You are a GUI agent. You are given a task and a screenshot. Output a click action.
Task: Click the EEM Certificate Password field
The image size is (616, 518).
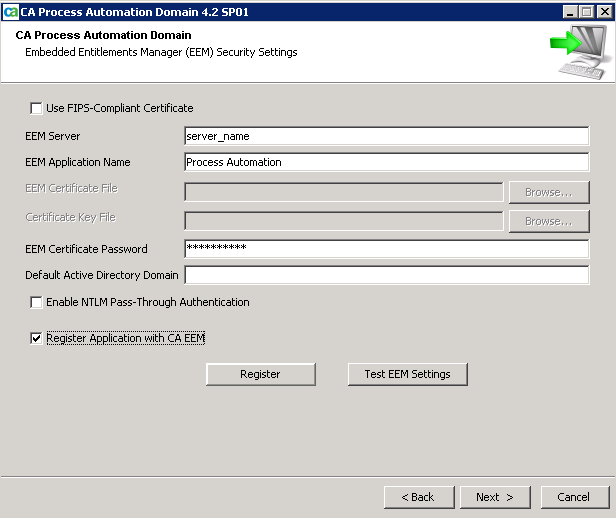[387, 249]
